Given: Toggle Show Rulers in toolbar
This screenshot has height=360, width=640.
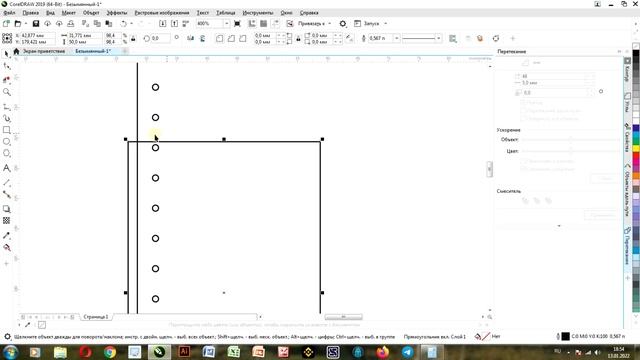Looking at the screenshot, I should pos(252,24).
